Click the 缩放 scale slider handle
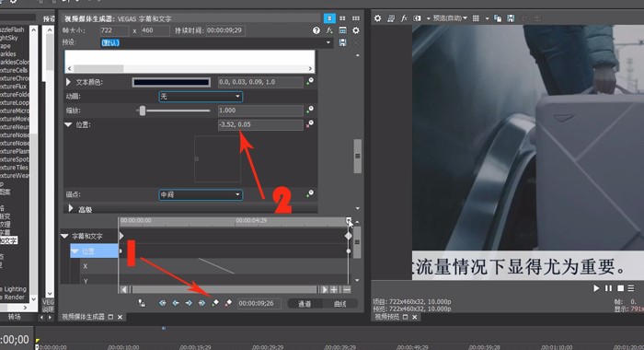This screenshot has width=644, height=350. click(x=142, y=111)
